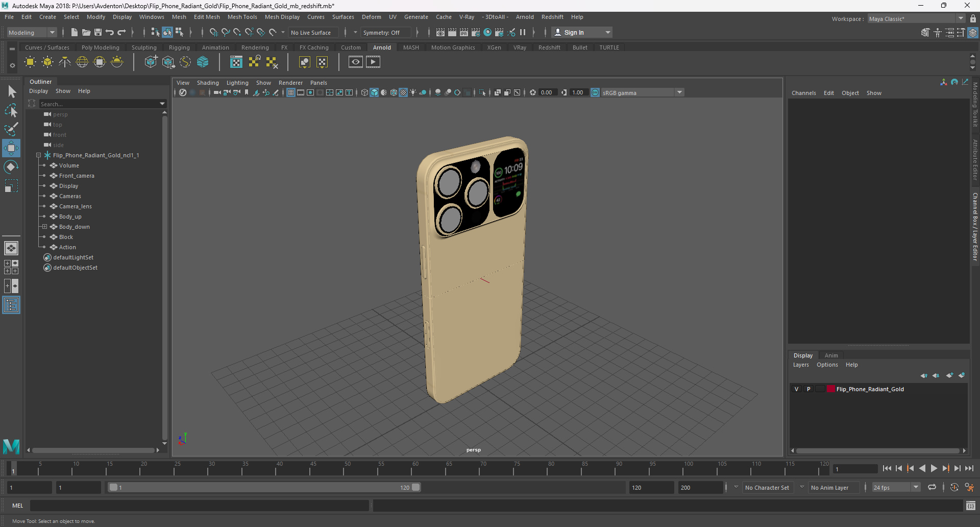980x527 pixels.
Task: Switch to the Anim tab in layer editor
Action: click(831, 355)
